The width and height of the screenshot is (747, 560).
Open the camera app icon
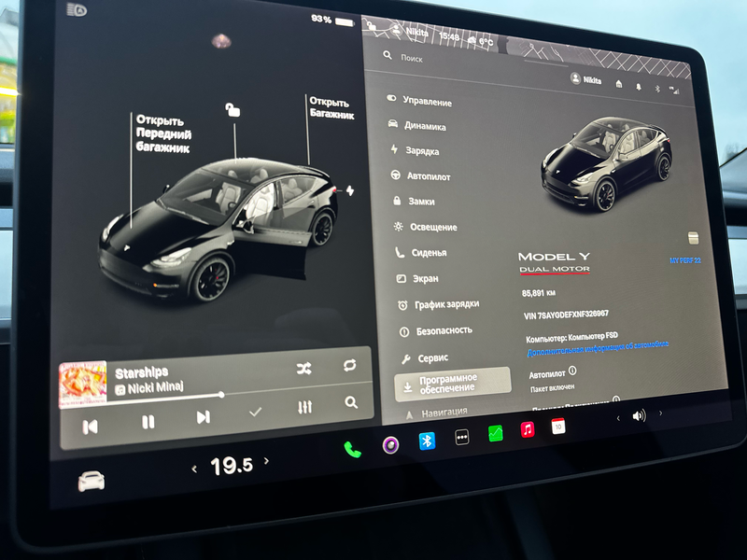pyautogui.click(x=390, y=445)
